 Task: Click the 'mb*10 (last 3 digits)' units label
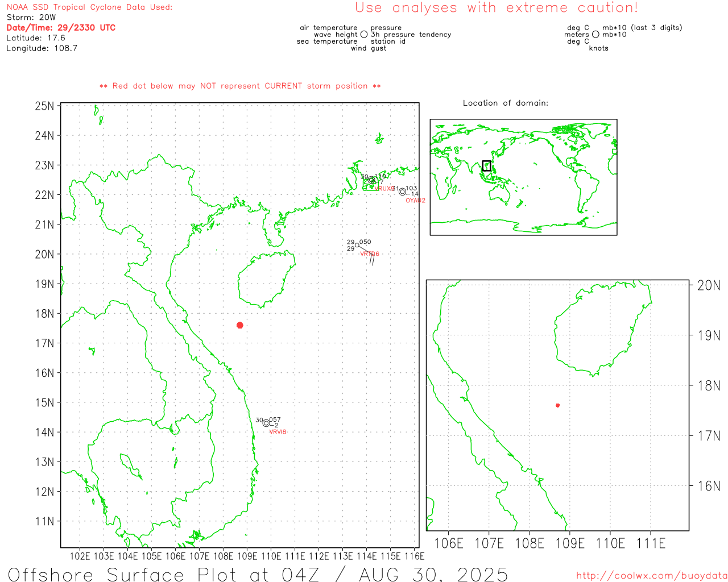pos(642,28)
